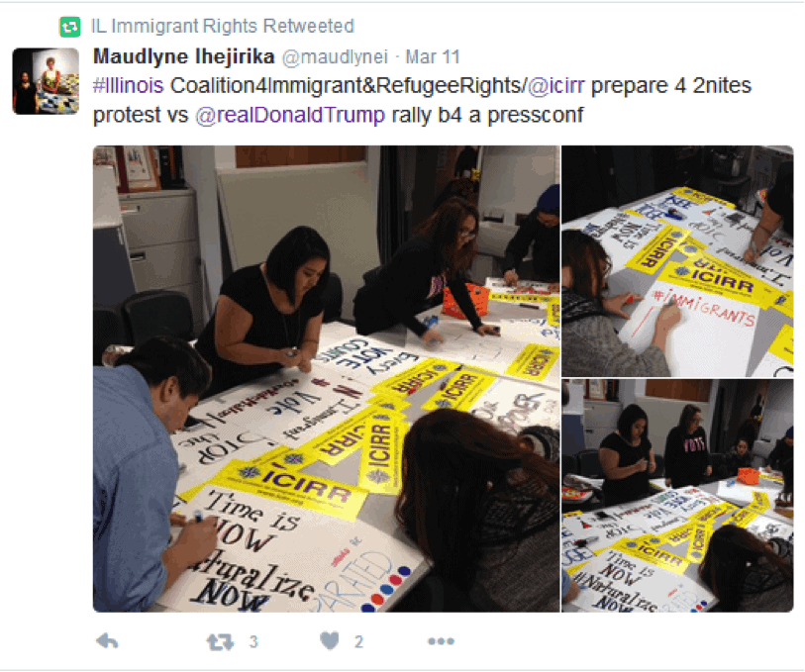Click the tweet text body

[422, 101]
